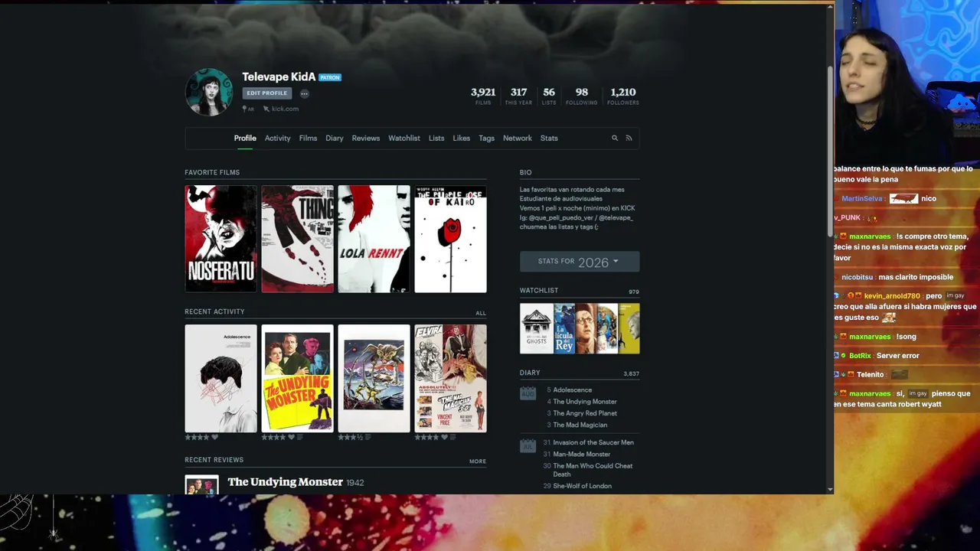Open The Undying Monster poster in Recent Activity
Screen dimensions: 980x551
coord(298,378)
